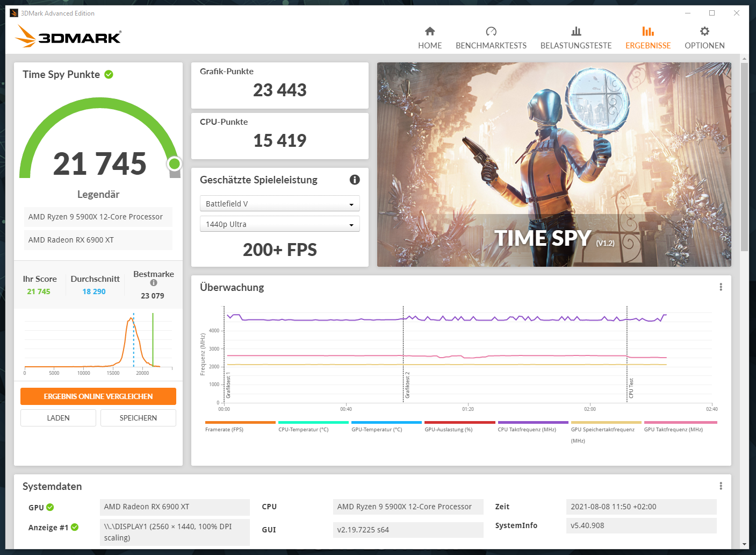
Task: Click the Grafiktest 1 marker line
Action: (x=224, y=354)
